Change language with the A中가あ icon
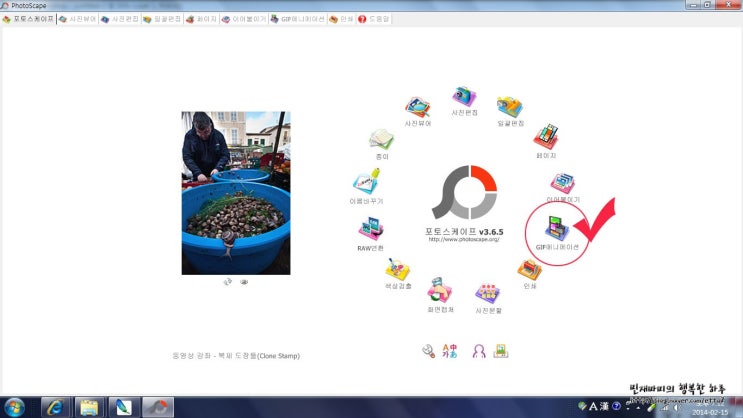The height and width of the screenshot is (418, 743). coord(450,351)
